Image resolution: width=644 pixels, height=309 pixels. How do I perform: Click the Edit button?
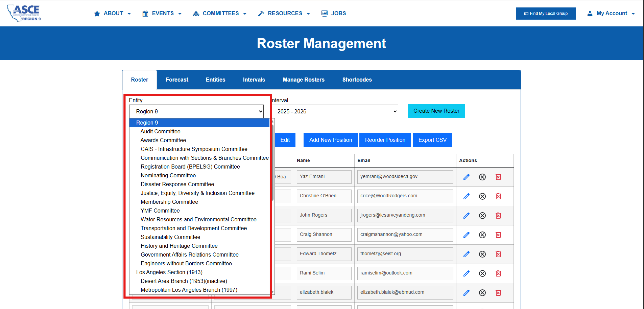coord(285,140)
